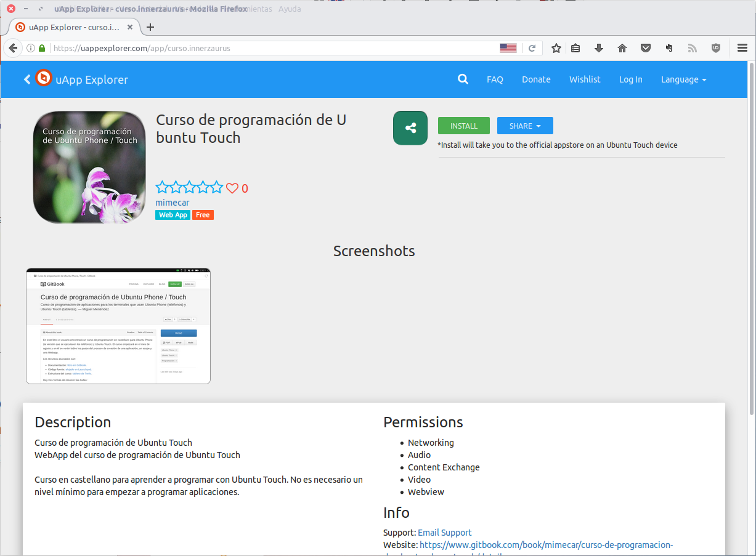756x556 pixels.
Task: Click the Evernote elephant extension icon
Action: coord(669,48)
